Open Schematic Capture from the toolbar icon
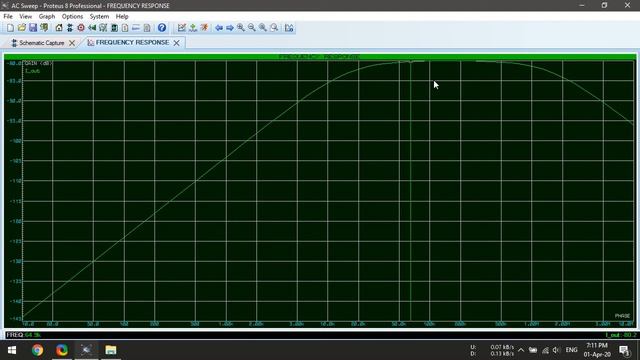The height and width of the screenshot is (360, 640). tap(70, 28)
